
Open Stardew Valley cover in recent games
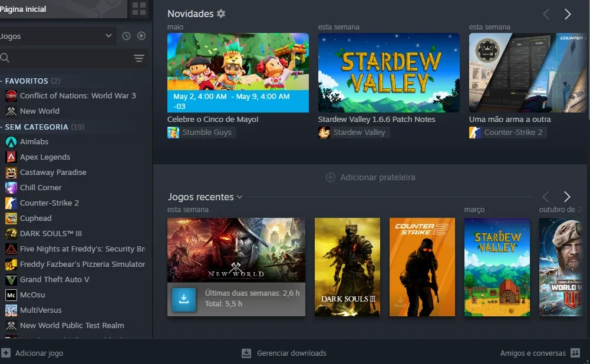tap(497, 267)
